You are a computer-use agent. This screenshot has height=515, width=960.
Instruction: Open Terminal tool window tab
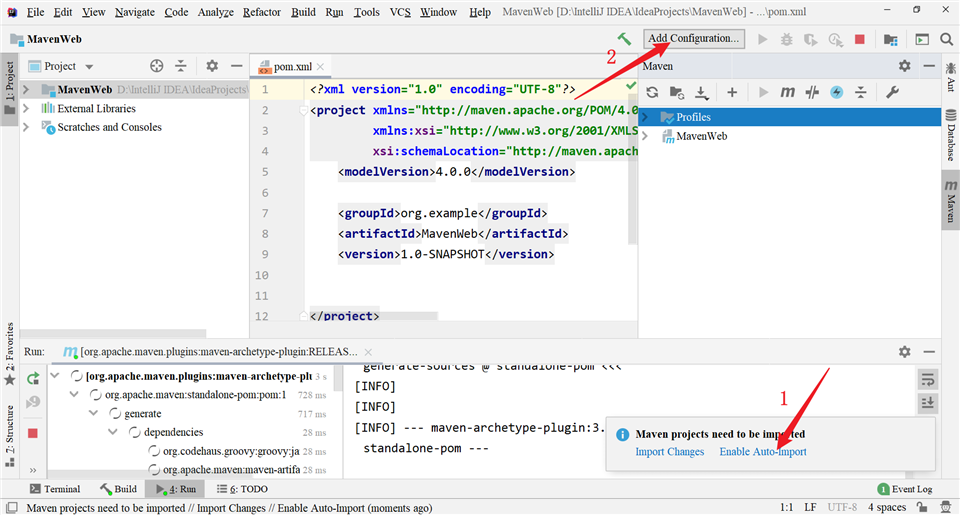[x=55, y=489]
